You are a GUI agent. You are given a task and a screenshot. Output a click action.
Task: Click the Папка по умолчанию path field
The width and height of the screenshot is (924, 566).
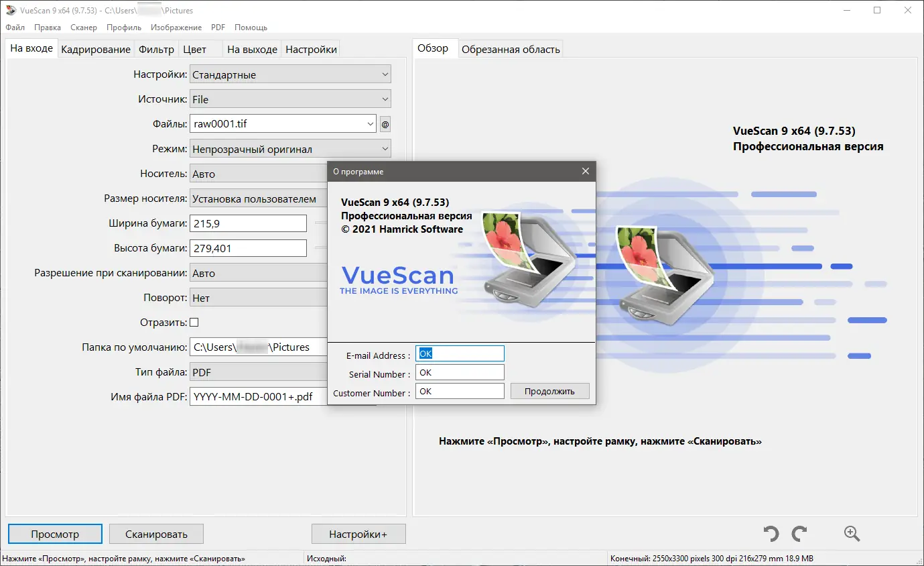point(259,347)
